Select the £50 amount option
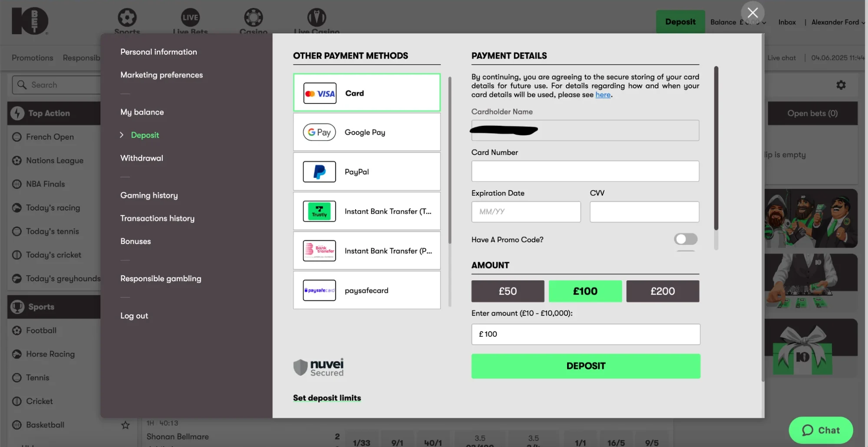This screenshot has width=868, height=447. coord(507,291)
